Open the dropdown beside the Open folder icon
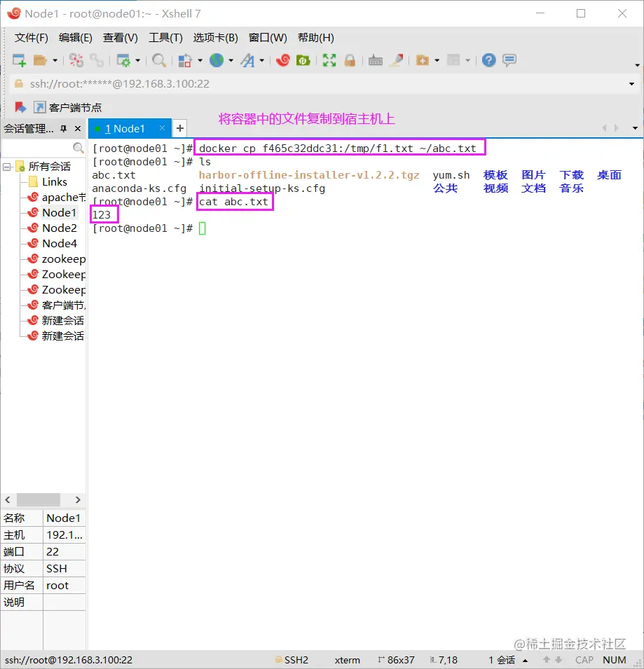The image size is (644, 669). (55, 60)
